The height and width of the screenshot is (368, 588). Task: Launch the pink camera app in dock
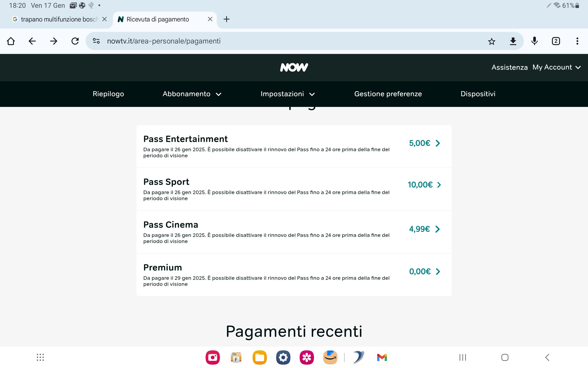[213, 357]
